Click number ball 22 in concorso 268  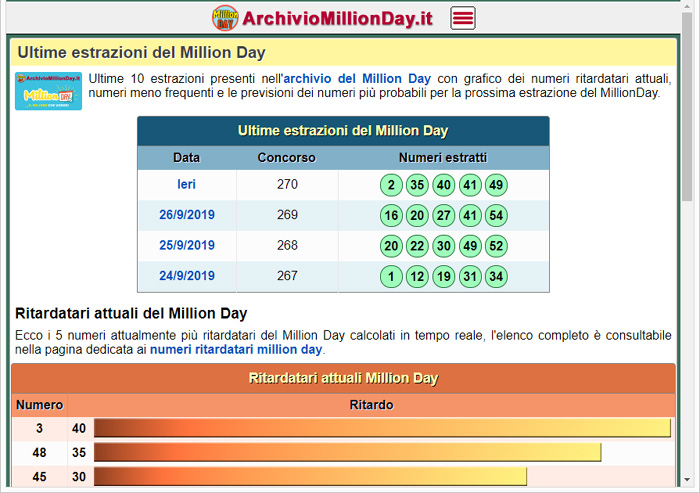418,246
